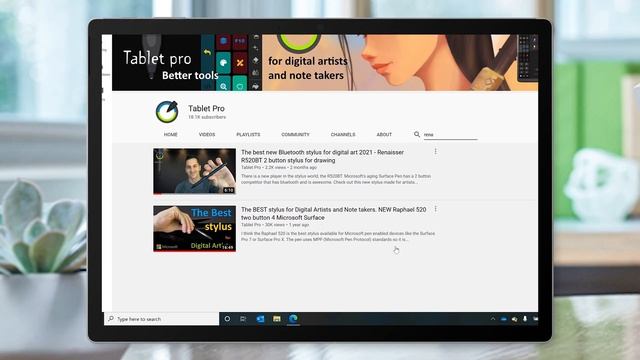This screenshot has height=360, width=640.
Task: Open the ABOUT tab
Action: pos(384,134)
